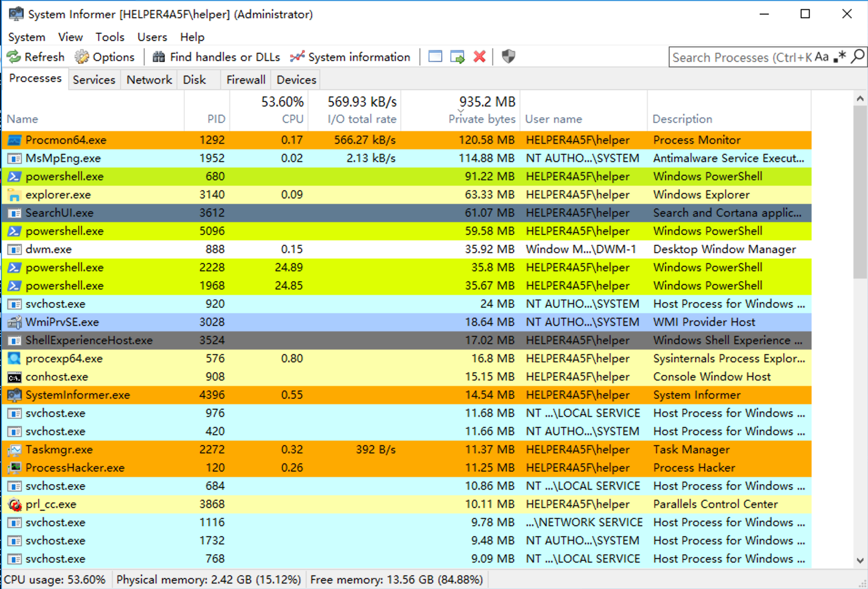Sort processes by CPU column header
The height and width of the screenshot is (589, 868).
(x=292, y=119)
